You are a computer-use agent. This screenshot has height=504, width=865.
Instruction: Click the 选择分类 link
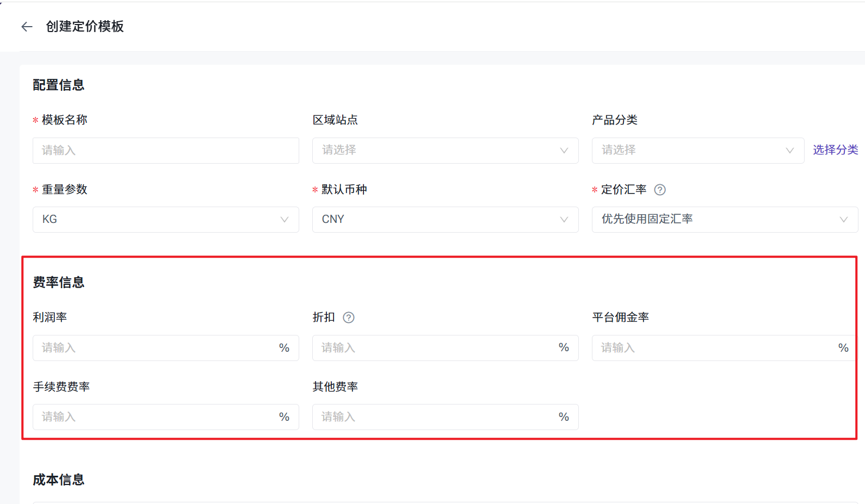tap(836, 150)
